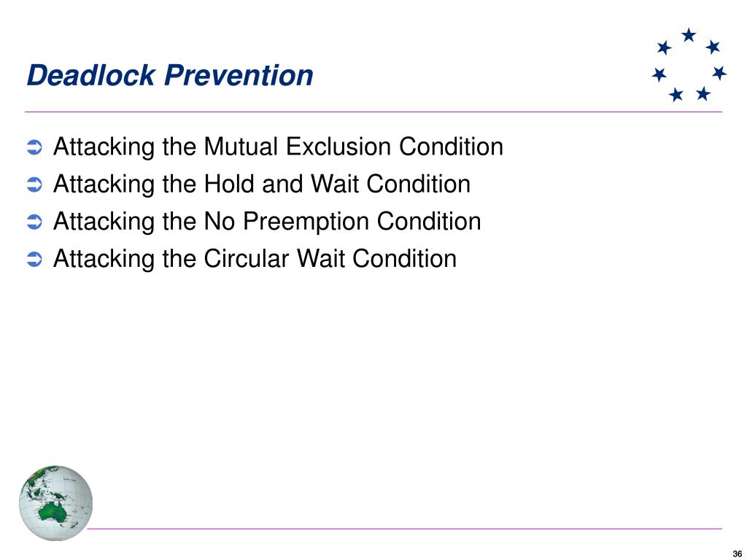Viewport: 747px width, 560px height.
Task: Select 'Attacking the Hold and Wait Condition' text
Action: tap(262, 184)
